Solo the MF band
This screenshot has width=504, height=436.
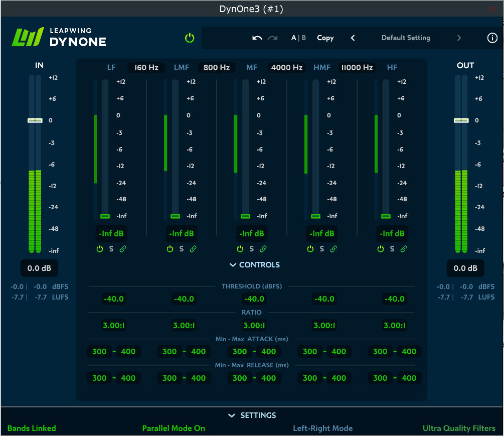[x=252, y=249]
